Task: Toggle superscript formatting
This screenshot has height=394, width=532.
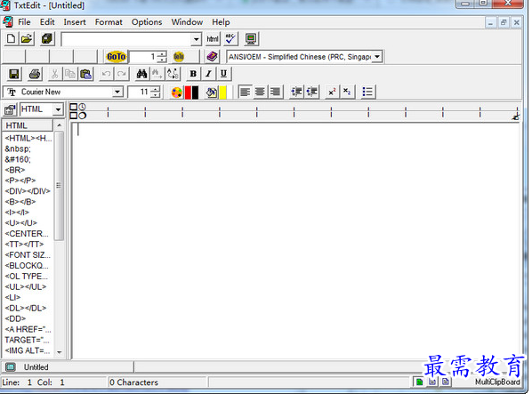Action: (332, 92)
